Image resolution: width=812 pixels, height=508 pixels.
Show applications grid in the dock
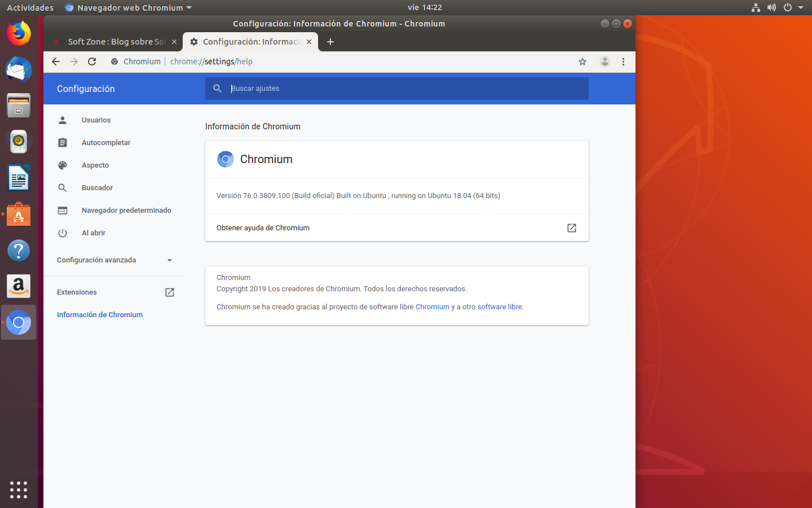(19, 489)
